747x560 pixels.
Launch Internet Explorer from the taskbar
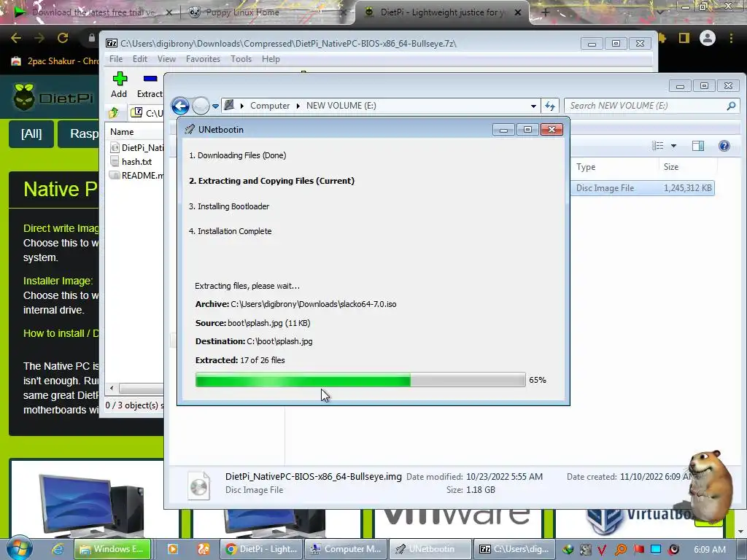point(58,549)
